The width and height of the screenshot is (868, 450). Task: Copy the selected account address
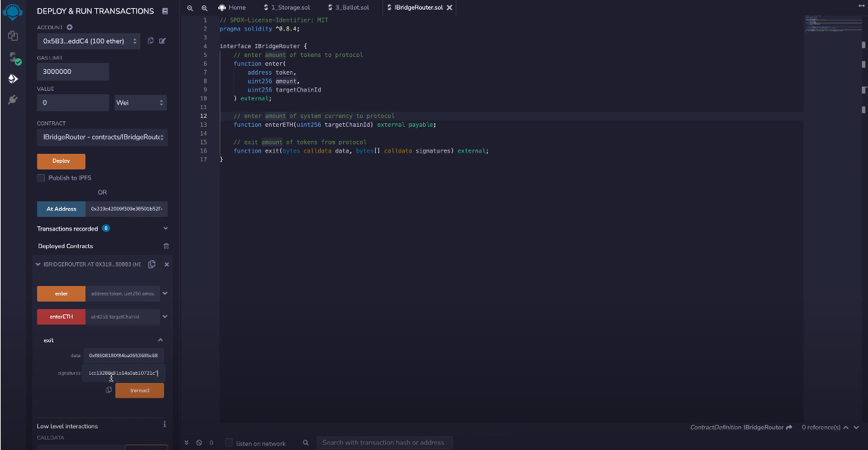pos(151,41)
